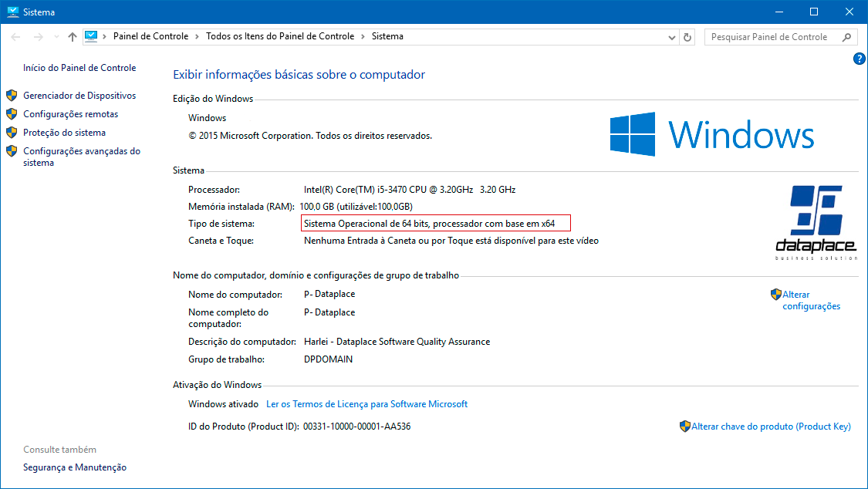This screenshot has height=489, width=868.
Task: Open help via the question mark icon
Action: 859,59
